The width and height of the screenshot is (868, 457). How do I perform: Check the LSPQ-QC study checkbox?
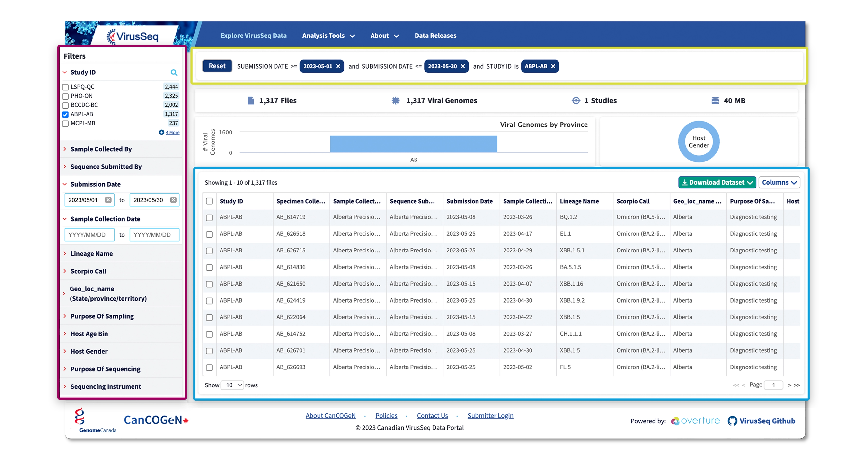(66, 87)
